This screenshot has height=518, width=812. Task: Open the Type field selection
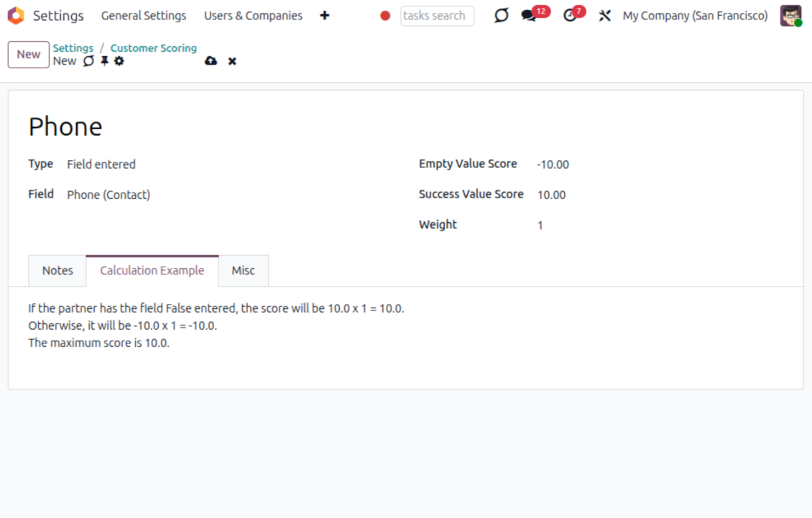click(x=101, y=165)
